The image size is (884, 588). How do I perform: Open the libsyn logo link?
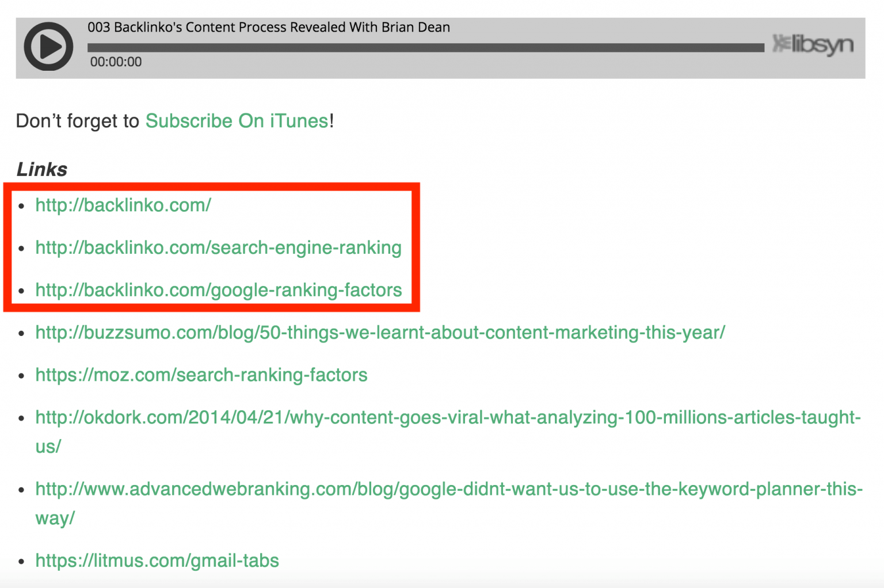click(x=813, y=45)
